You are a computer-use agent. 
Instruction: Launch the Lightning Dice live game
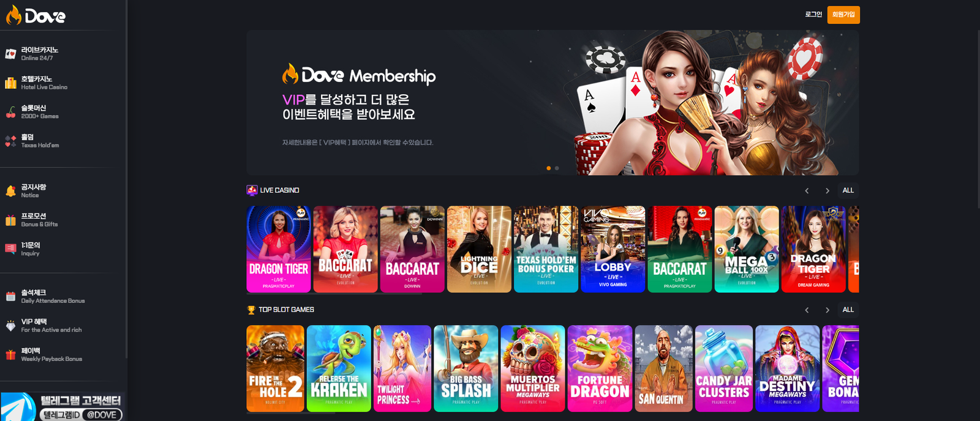click(x=479, y=249)
